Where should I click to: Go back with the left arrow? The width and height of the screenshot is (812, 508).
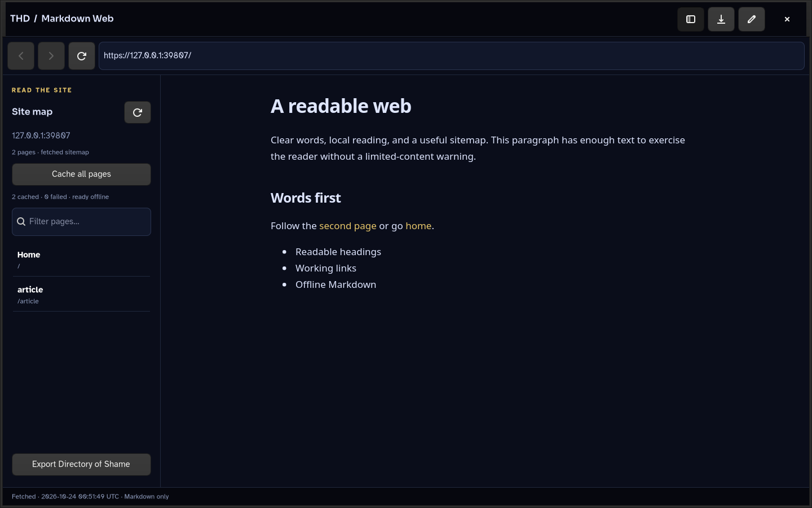coord(21,56)
